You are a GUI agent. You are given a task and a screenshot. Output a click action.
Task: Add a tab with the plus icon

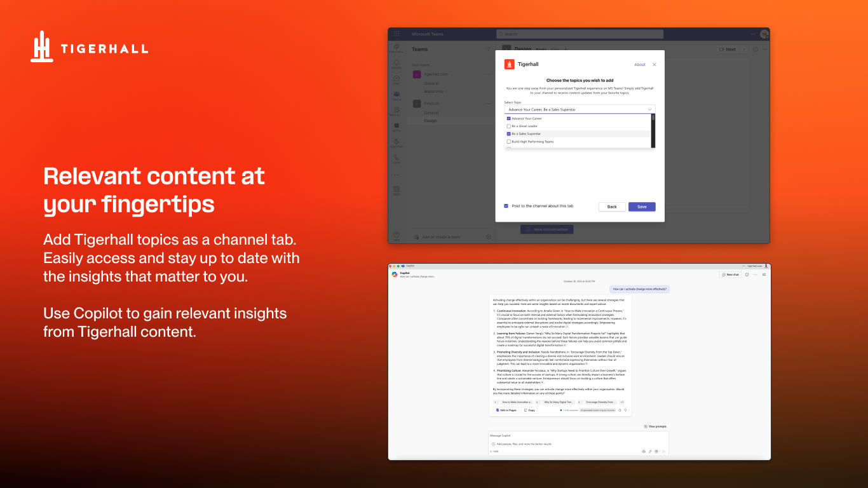click(566, 49)
